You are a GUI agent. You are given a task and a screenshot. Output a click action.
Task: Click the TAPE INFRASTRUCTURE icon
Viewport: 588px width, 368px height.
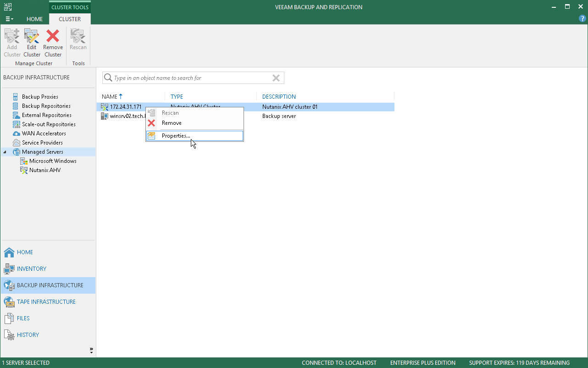(9, 302)
